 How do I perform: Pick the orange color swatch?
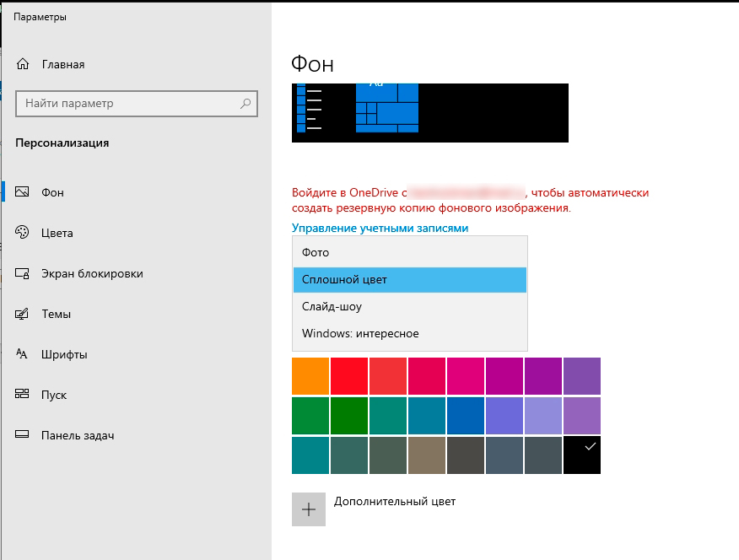point(310,376)
